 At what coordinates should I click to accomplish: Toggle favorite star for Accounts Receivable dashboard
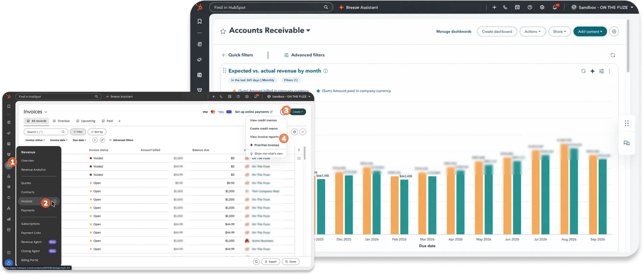[x=223, y=31]
